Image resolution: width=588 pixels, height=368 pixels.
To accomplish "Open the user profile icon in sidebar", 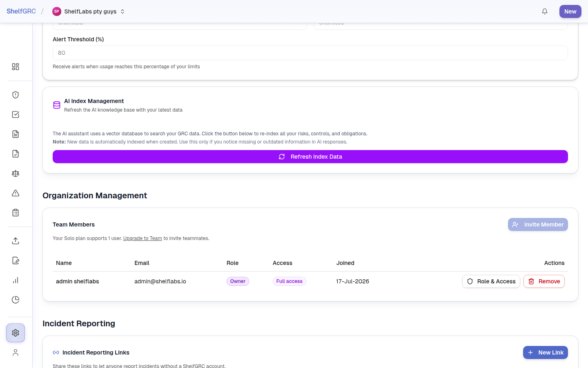I will point(16,352).
